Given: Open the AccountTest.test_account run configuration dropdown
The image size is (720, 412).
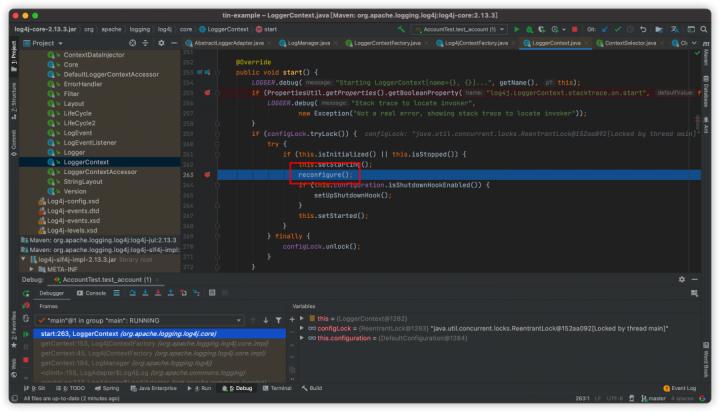Looking at the screenshot, I should 460,29.
